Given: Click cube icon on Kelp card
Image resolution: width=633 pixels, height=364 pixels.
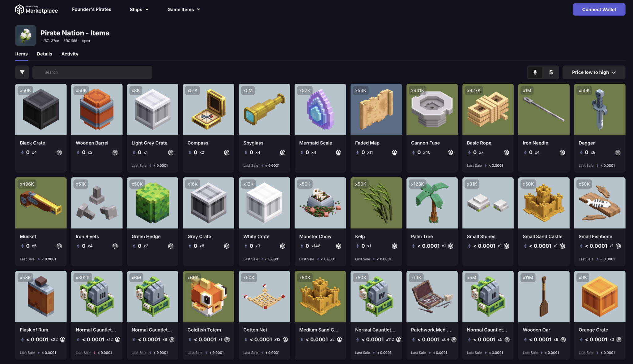Looking at the screenshot, I should [394, 246].
